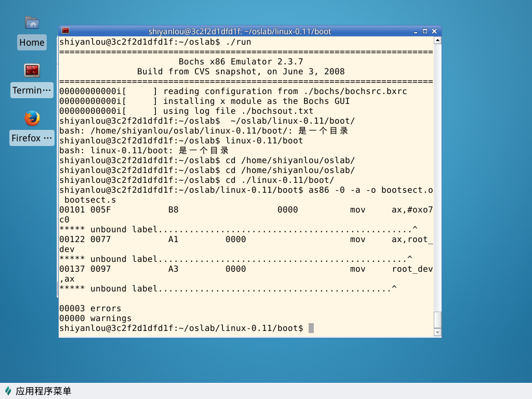Select the Firefox browser desktop icon

[x=32, y=118]
